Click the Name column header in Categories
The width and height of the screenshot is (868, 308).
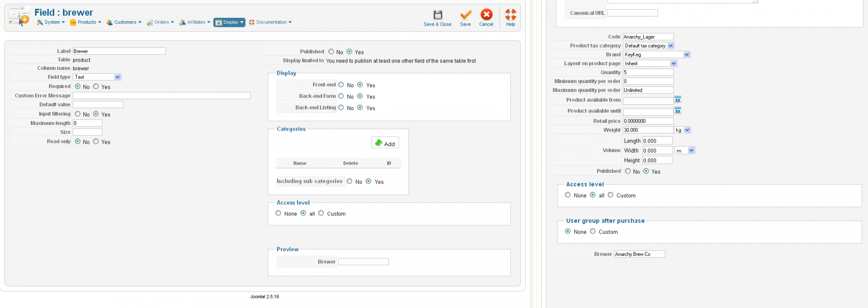click(300, 163)
